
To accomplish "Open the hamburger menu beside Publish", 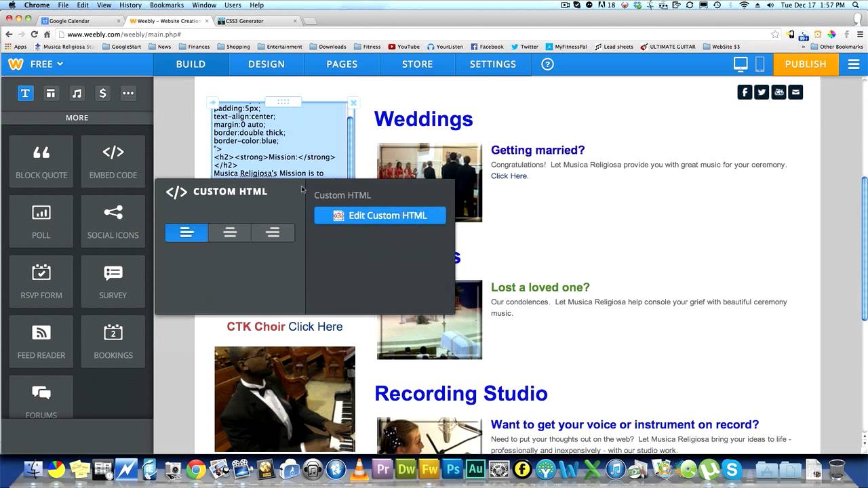I will pyautogui.click(x=853, y=64).
